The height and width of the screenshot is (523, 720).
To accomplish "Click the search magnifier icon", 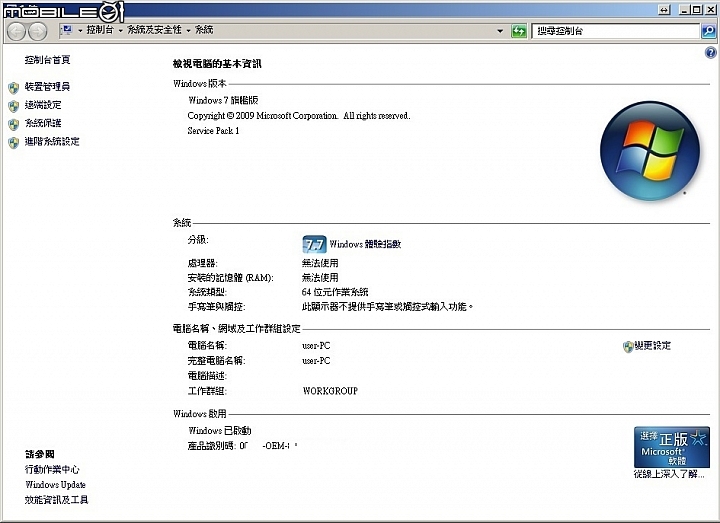I will [709, 31].
